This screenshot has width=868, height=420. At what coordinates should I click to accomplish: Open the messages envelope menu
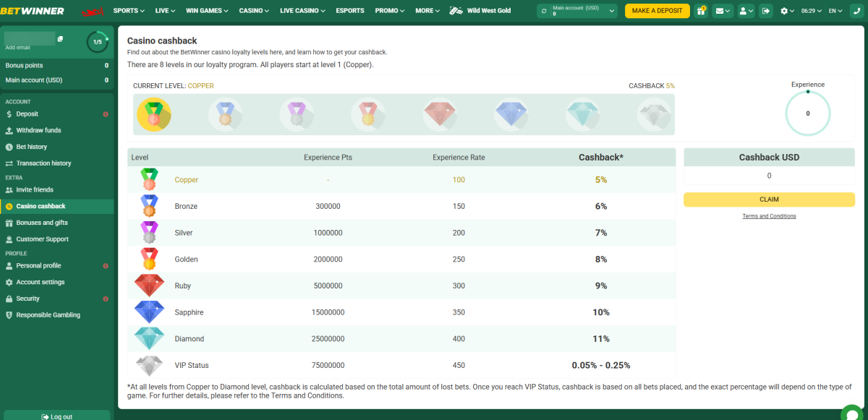click(722, 11)
